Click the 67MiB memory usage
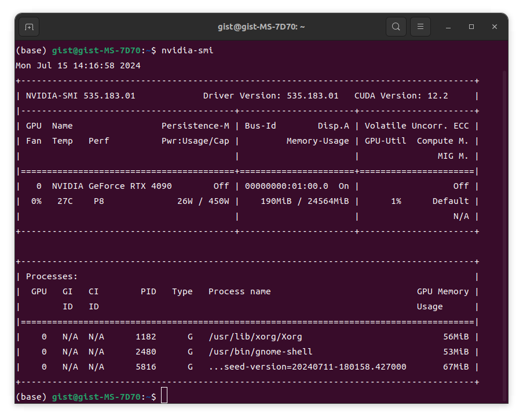 tap(456, 367)
